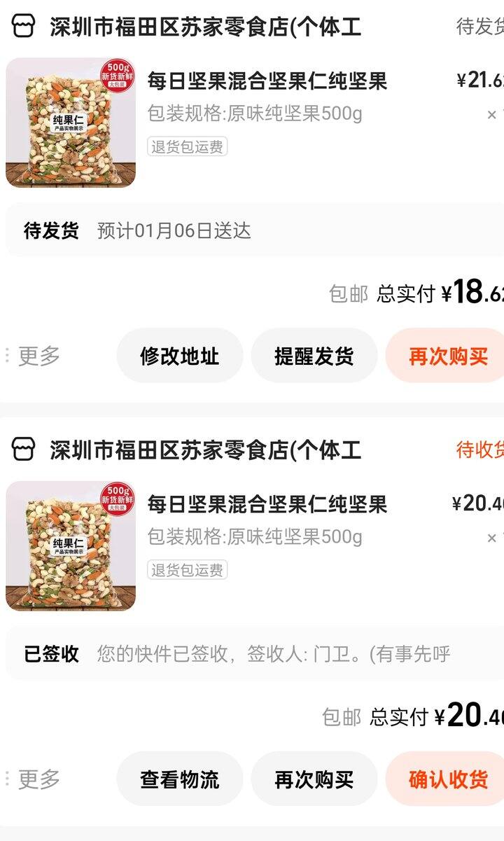The height and width of the screenshot is (841, 504).
Task: Click 确认收货 button
Action: point(445,779)
